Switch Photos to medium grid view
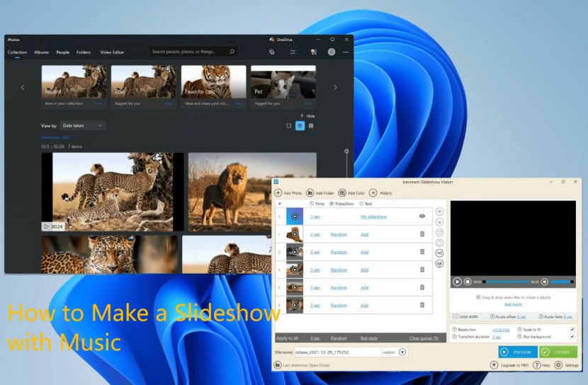Viewport: 588px width, 385px height. 300,126
